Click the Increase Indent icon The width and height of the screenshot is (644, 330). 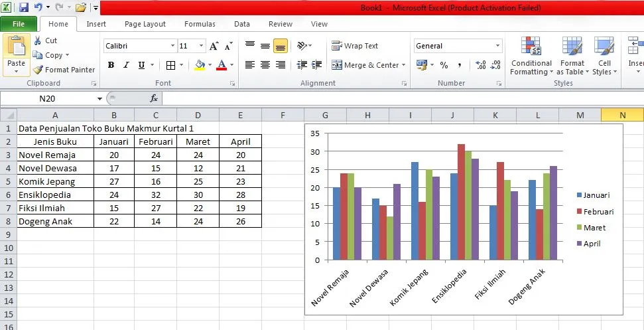click(316, 65)
